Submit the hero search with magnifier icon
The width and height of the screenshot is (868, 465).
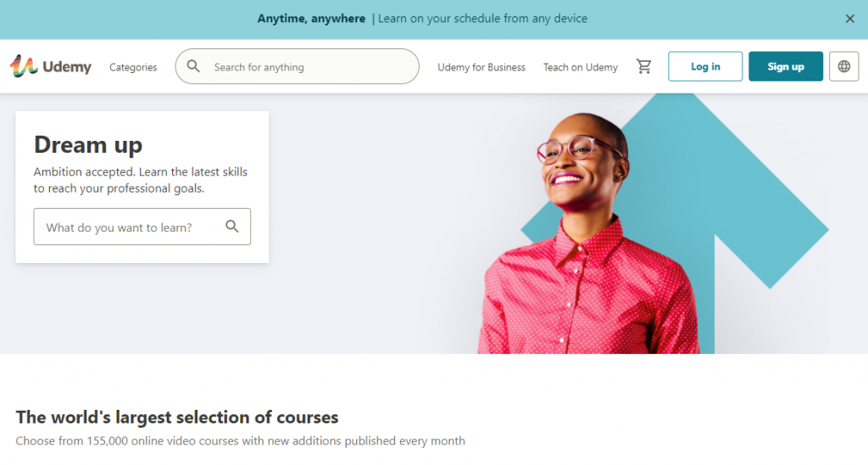pyautogui.click(x=232, y=227)
